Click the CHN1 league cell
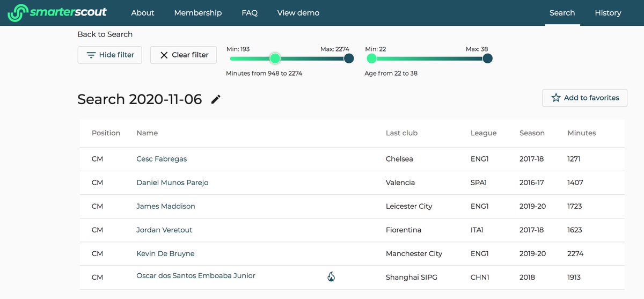The image size is (644, 299). point(479,278)
